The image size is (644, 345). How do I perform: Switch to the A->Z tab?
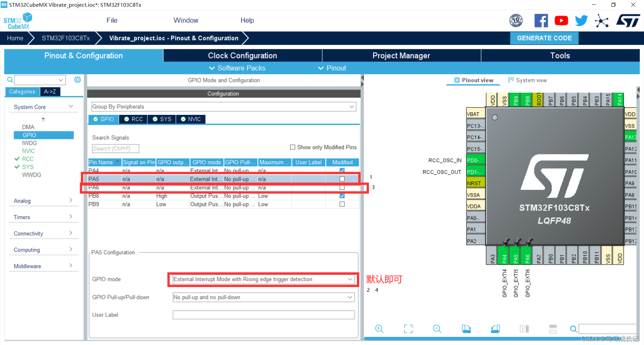tap(50, 91)
